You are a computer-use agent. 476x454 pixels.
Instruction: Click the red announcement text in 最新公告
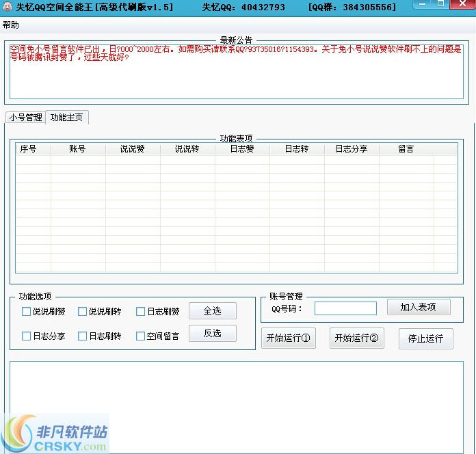coord(235,53)
